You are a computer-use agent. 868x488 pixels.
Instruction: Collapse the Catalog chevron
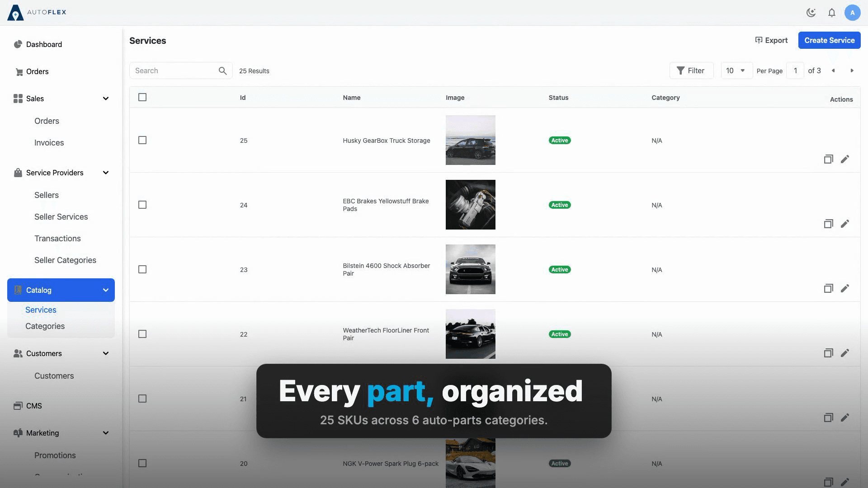tap(106, 290)
